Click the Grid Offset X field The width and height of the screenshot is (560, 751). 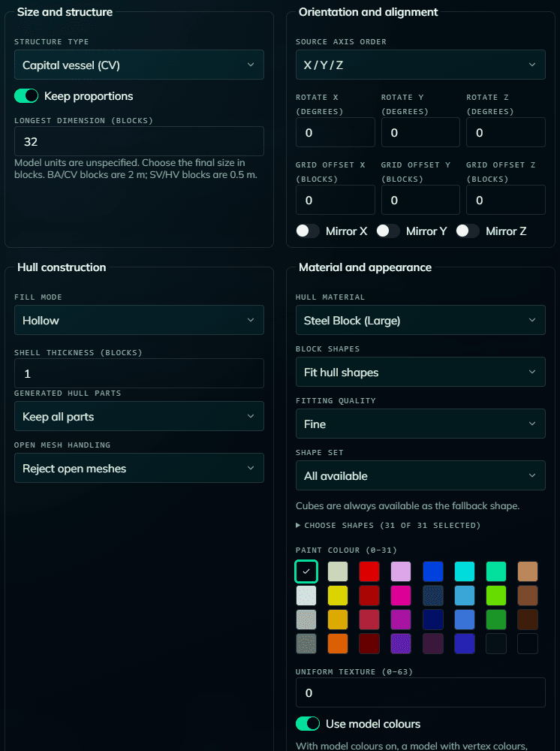[x=335, y=200]
